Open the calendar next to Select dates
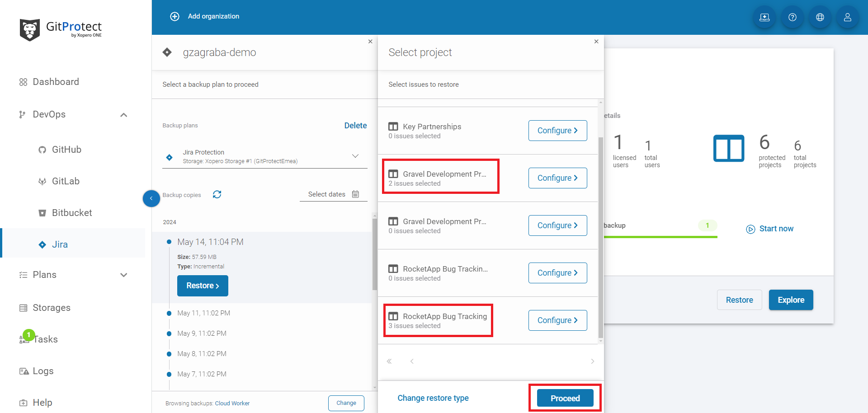 [x=355, y=194]
